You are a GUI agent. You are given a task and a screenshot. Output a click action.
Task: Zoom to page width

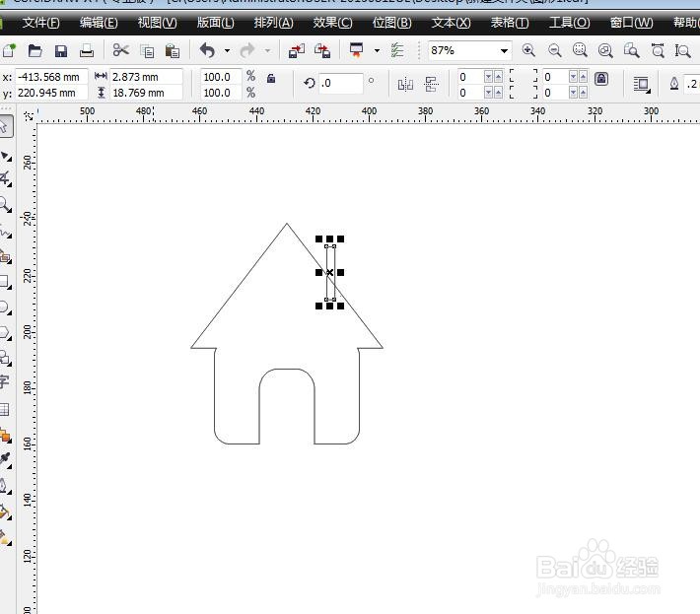(658, 50)
